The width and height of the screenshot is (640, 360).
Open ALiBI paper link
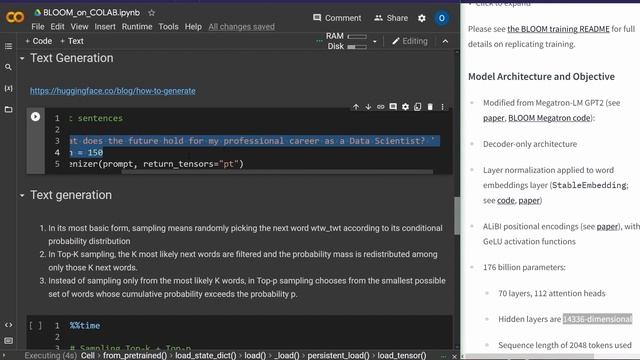coord(607,227)
